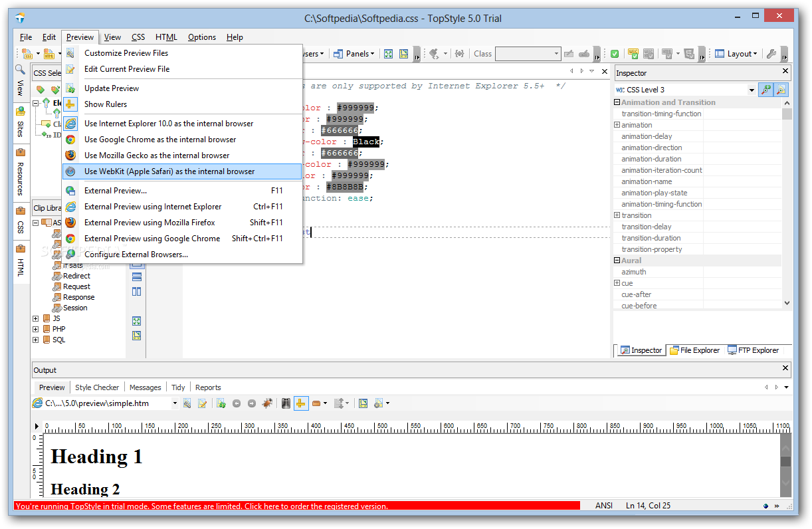
Task: Click the Edit Preview File icon in Output toolbar
Action: click(x=203, y=403)
